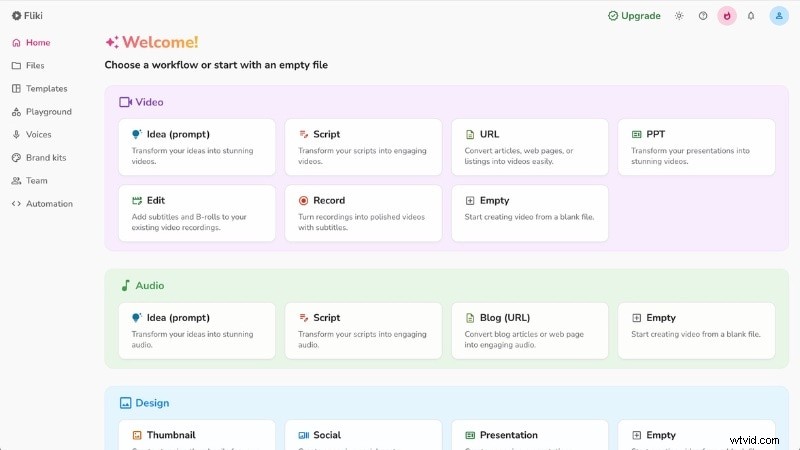Select the URL to video workflow
800x450 pixels.
tap(529, 147)
